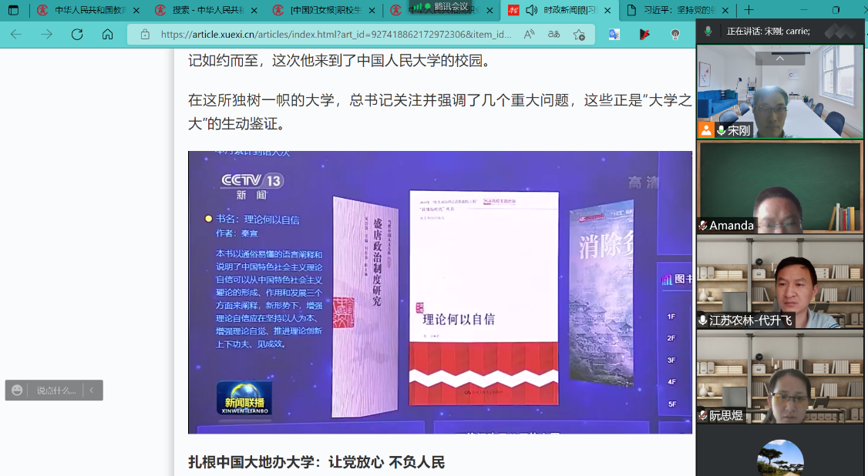Viewport: 868px width, 476px height.
Task: Go to the browser Home page
Action: tap(108, 35)
